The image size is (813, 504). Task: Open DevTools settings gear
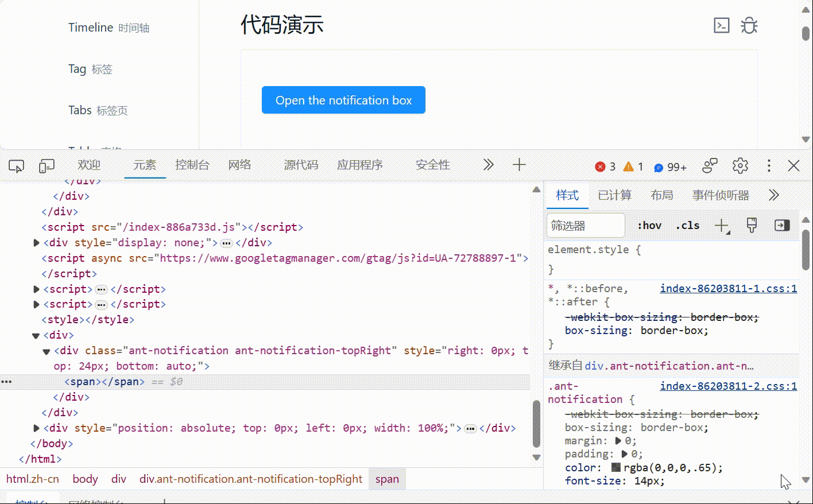(x=740, y=165)
